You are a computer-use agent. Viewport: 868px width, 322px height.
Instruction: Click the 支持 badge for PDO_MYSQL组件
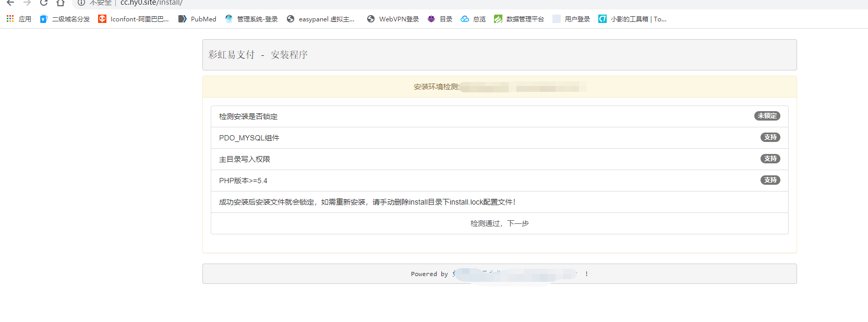(770, 137)
